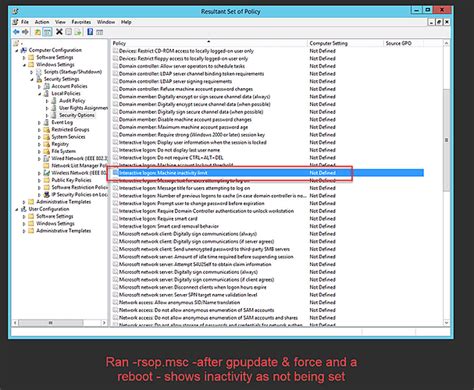
Task: Open the Action menu
Action: pos(42,22)
